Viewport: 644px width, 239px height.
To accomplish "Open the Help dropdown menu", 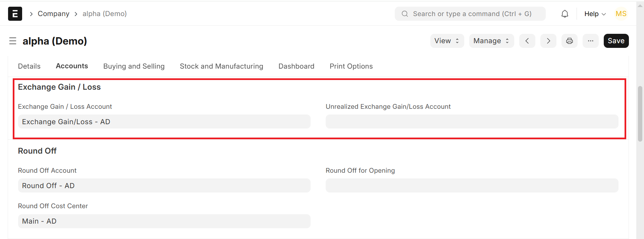I will (x=595, y=14).
